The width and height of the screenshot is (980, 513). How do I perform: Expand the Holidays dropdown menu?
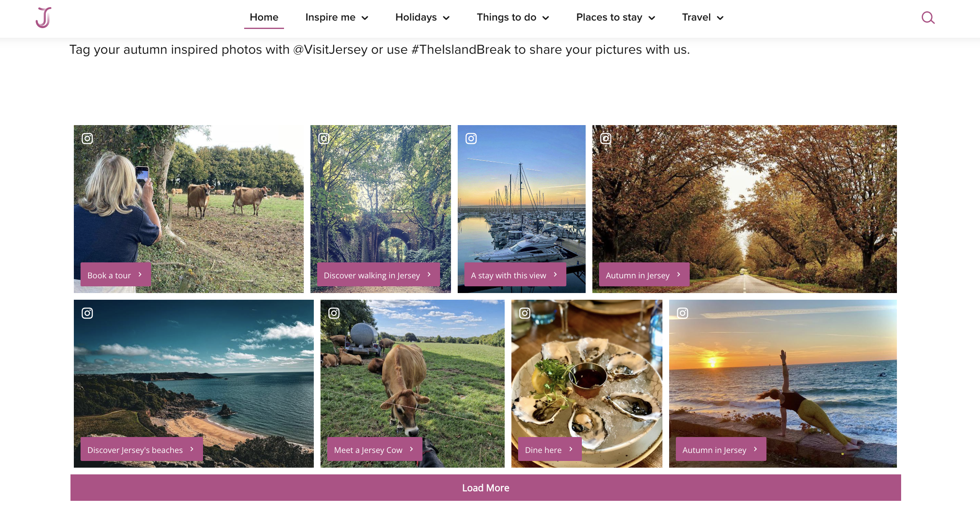click(422, 18)
